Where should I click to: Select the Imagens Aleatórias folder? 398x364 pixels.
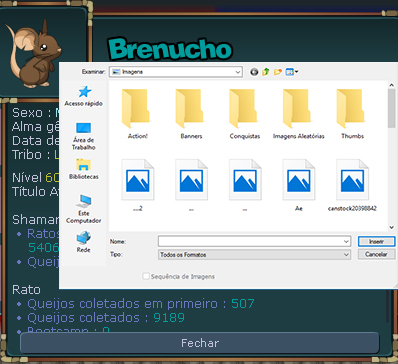tap(298, 114)
